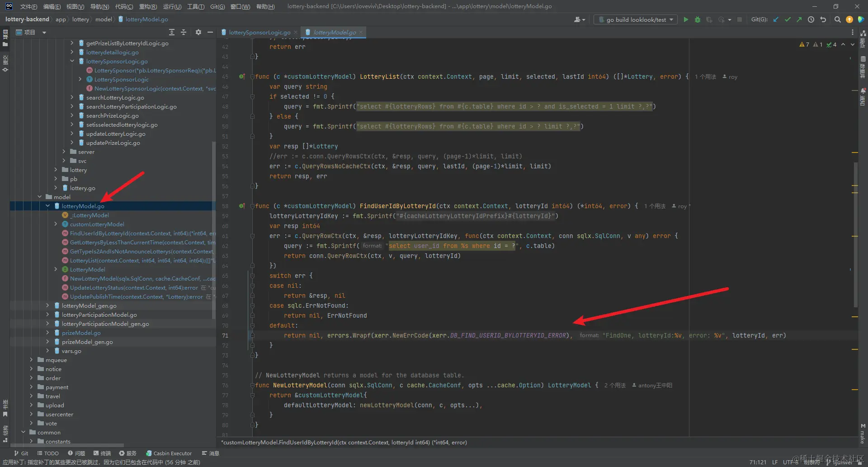
Task: Expand the server folder
Action: click(x=64, y=152)
